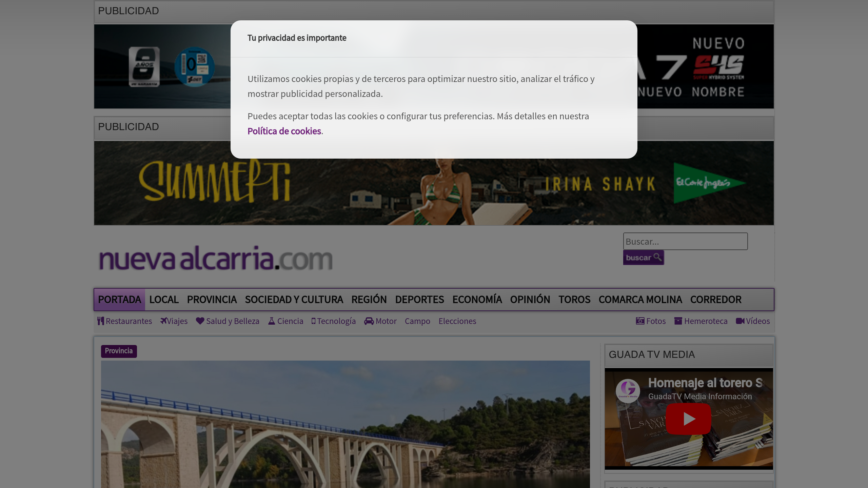Play the Homenaje al torero video

(688, 419)
